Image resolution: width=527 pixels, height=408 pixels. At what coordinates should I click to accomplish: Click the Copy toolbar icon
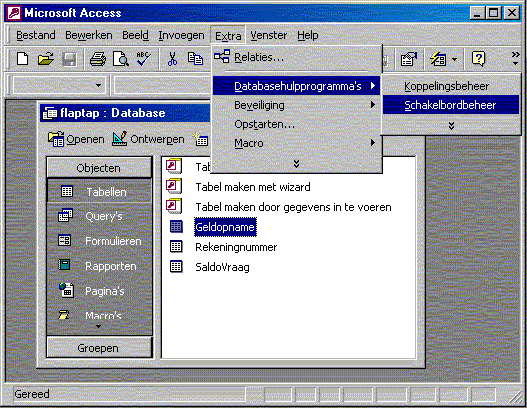pos(195,59)
